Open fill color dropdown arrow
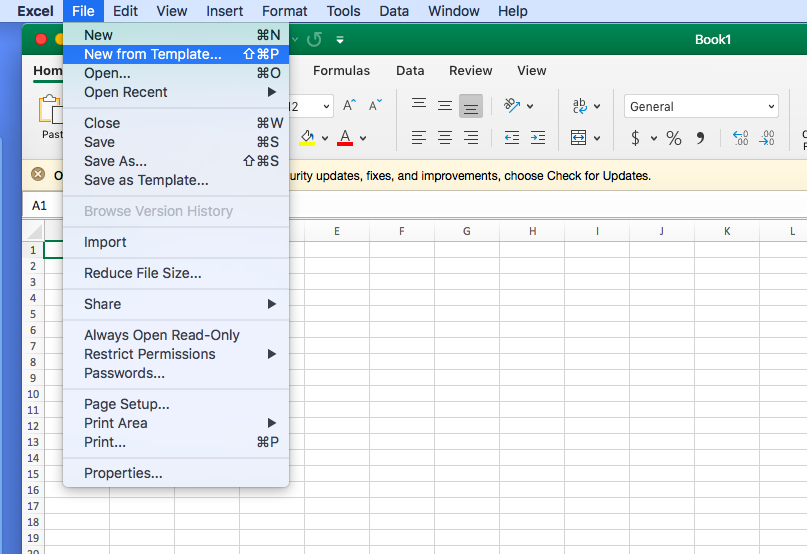This screenshot has height=554, width=807. [325, 138]
